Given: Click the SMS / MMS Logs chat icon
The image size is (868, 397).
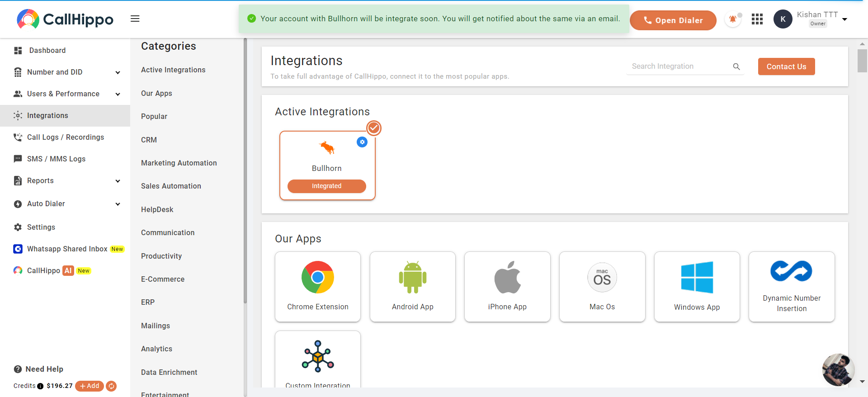Looking at the screenshot, I should pyautogui.click(x=18, y=159).
